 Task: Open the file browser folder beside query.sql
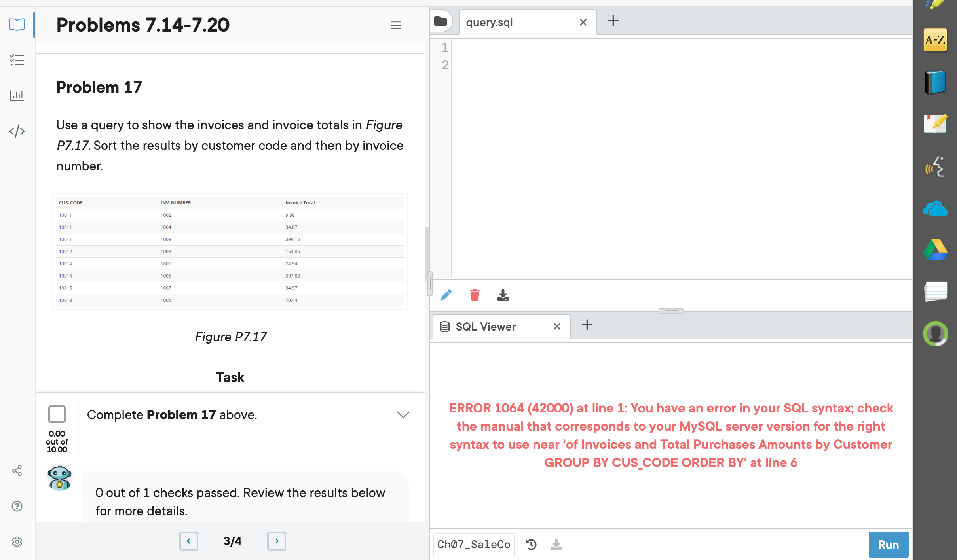[441, 21]
